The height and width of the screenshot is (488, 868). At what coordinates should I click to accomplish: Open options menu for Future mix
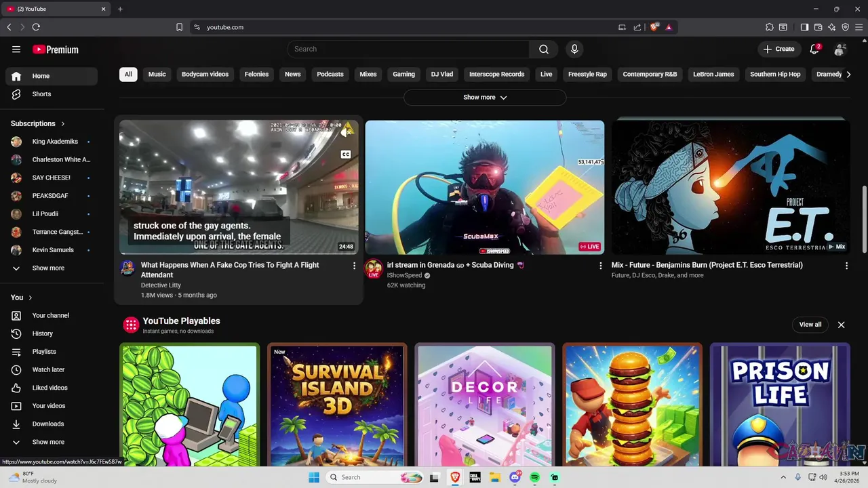pyautogui.click(x=846, y=266)
